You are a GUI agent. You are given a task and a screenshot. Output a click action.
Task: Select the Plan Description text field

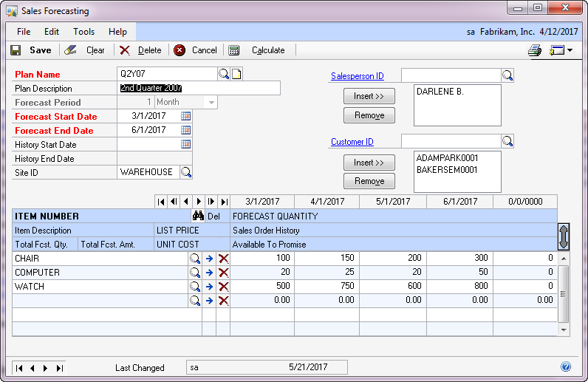click(x=199, y=88)
